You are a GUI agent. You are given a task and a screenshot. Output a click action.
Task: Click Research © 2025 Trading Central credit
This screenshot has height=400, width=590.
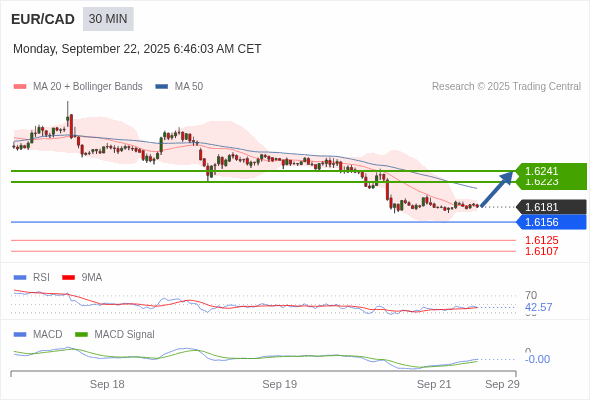tap(506, 87)
